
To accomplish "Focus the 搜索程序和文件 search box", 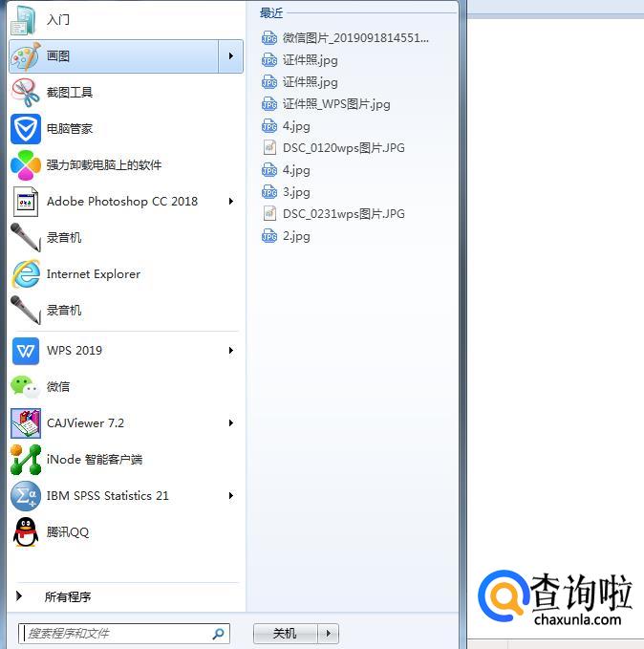I will [x=124, y=634].
